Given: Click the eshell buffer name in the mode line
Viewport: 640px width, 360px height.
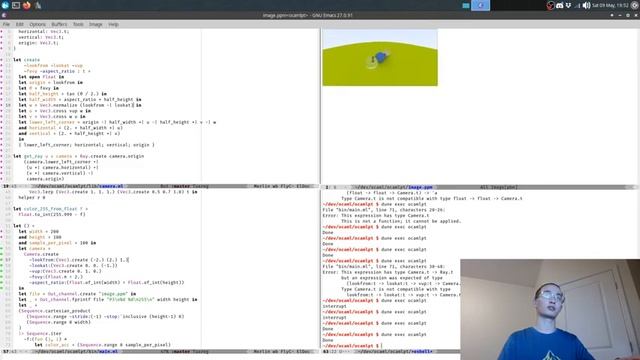Looking at the screenshot, I should tap(422, 351).
